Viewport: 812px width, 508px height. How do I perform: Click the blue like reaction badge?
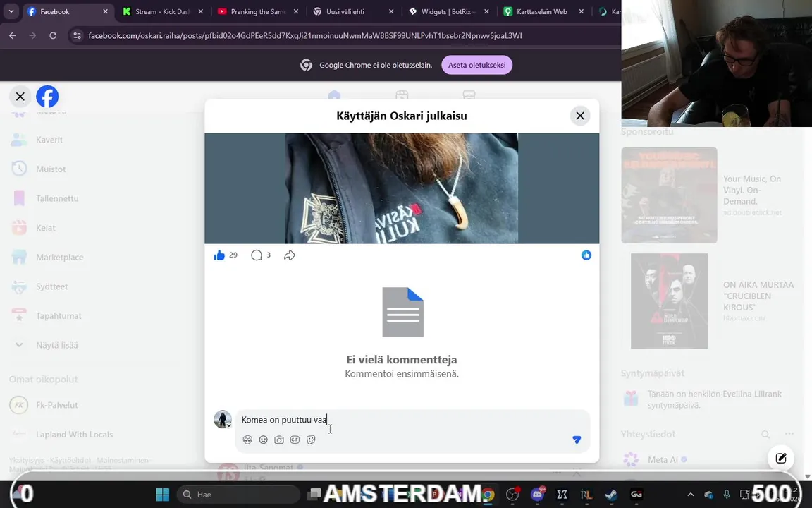tap(586, 255)
